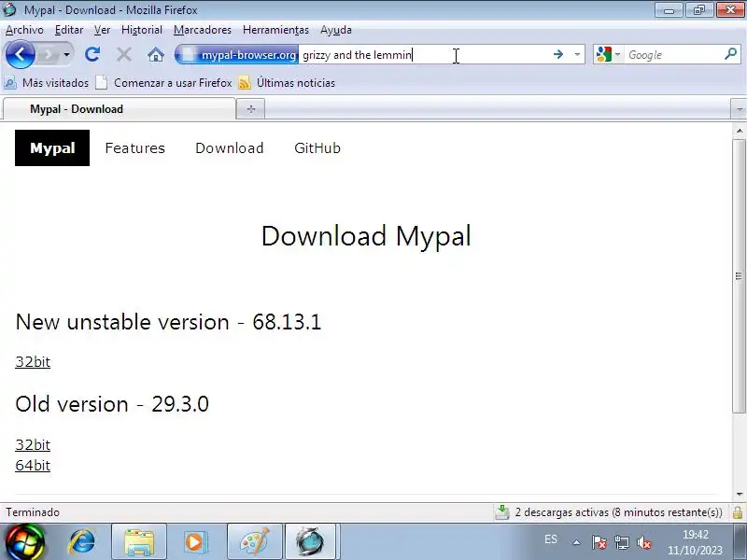This screenshot has height=560, width=747.
Task: Click the scrollbar down arrow
Action: (x=740, y=495)
